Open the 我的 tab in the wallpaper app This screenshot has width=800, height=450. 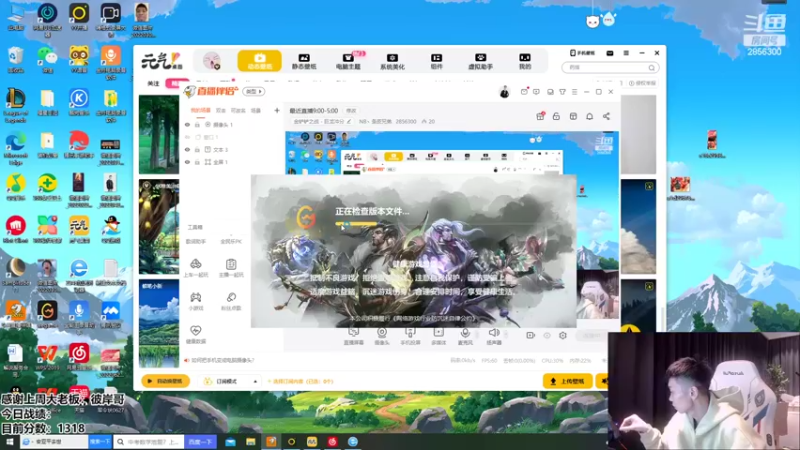pos(524,61)
